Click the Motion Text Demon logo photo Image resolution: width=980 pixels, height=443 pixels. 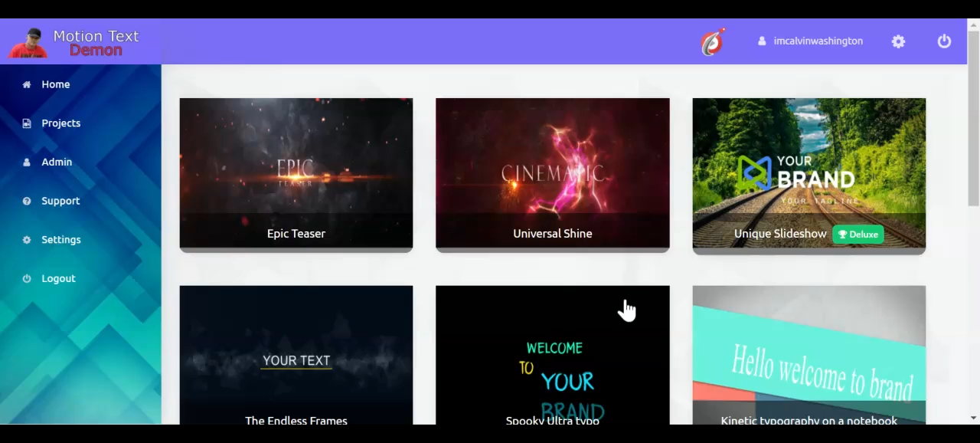pyautogui.click(x=29, y=43)
